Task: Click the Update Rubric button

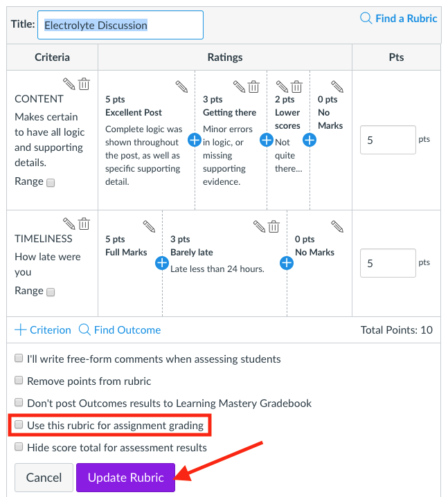Action: pos(125,478)
